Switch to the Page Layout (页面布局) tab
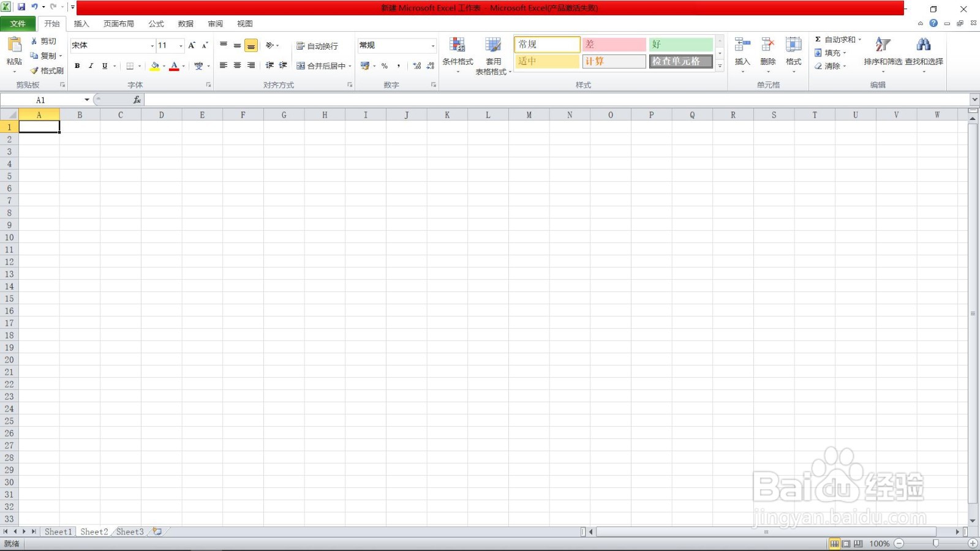 click(119, 24)
